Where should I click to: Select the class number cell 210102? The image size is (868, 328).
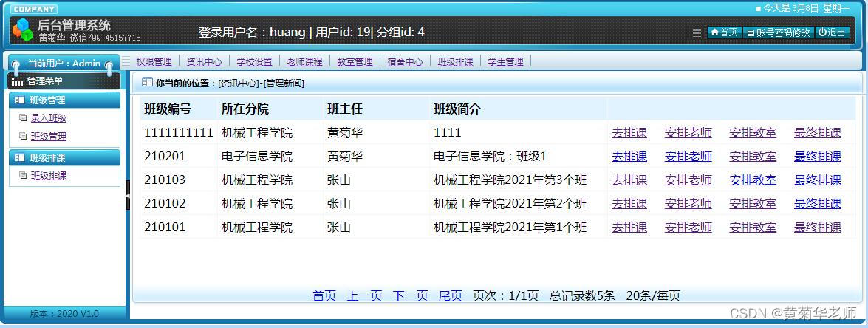click(165, 204)
